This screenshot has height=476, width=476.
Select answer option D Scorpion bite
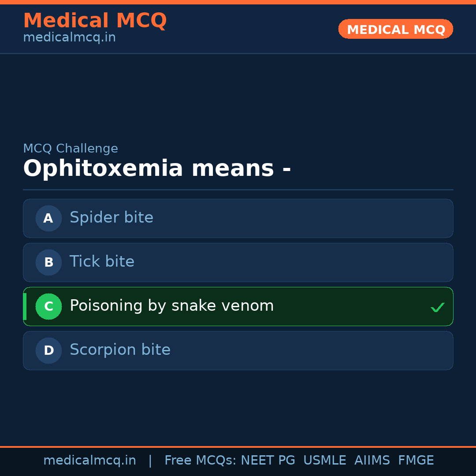238,350
